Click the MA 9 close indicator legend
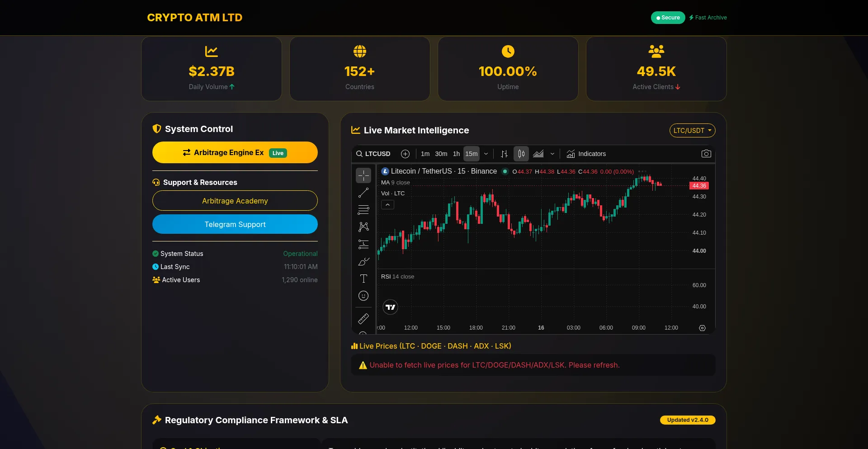The width and height of the screenshot is (868, 449). tap(396, 183)
